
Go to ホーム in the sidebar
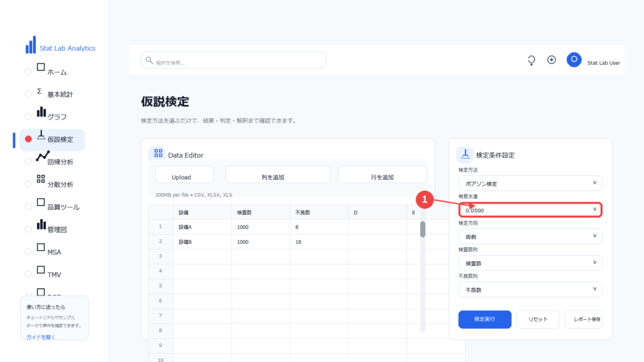click(57, 72)
